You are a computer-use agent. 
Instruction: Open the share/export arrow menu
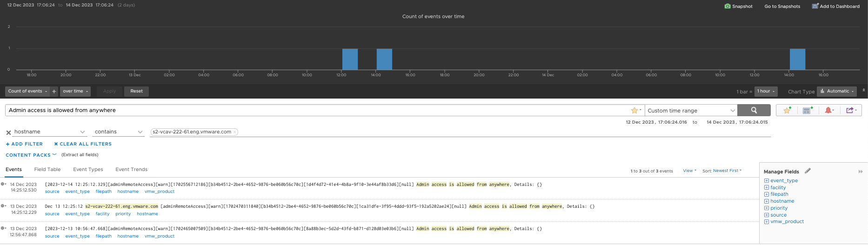[x=850, y=110]
